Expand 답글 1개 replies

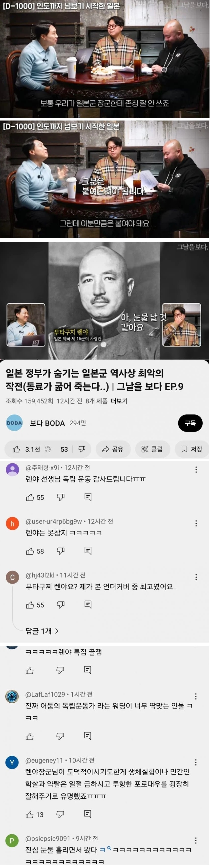42,631
